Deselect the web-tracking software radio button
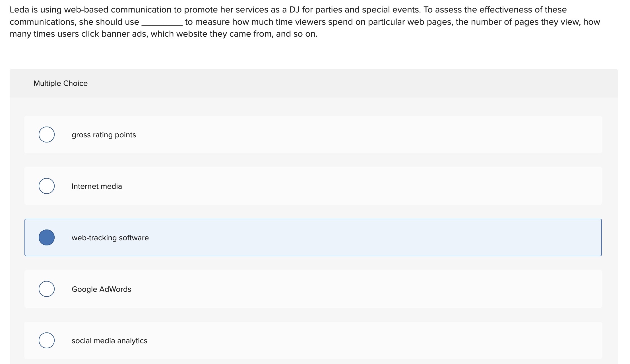The height and width of the screenshot is (364, 630). 47,237
